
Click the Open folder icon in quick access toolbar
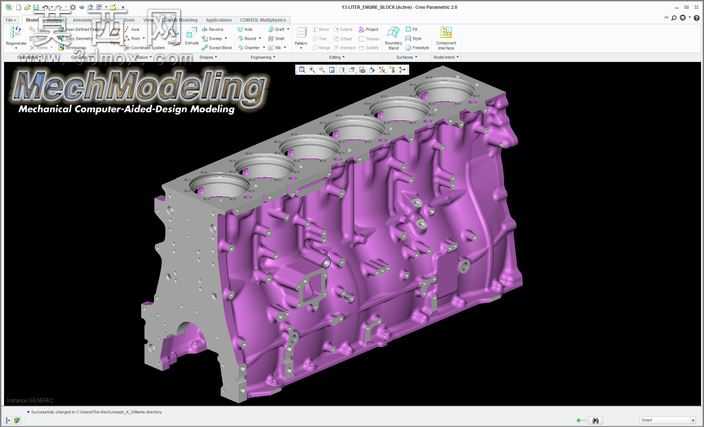pos(27,7)
